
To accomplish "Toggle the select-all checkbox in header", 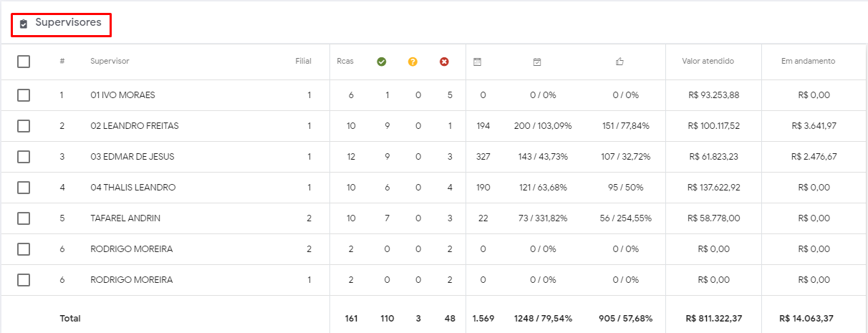I will 24,62.
